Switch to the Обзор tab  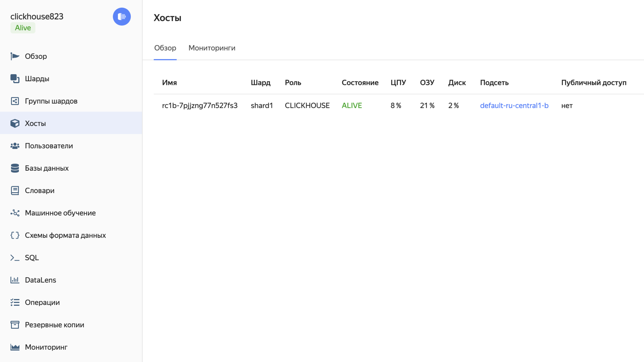[165, 48]
